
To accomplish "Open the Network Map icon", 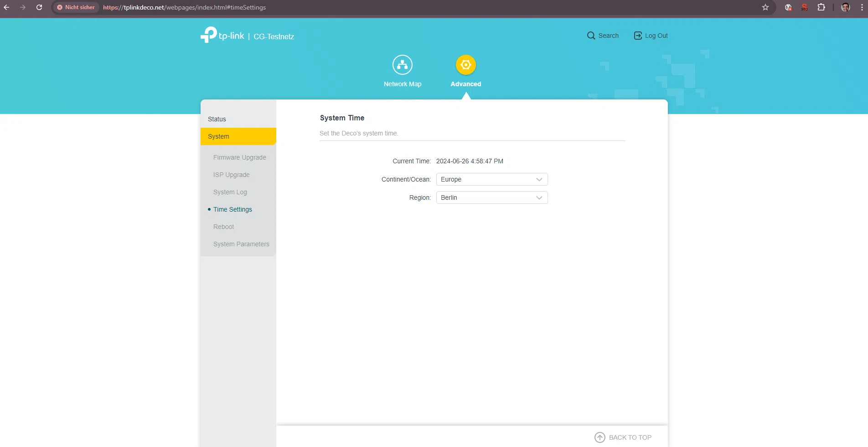I will click(403, 65).
